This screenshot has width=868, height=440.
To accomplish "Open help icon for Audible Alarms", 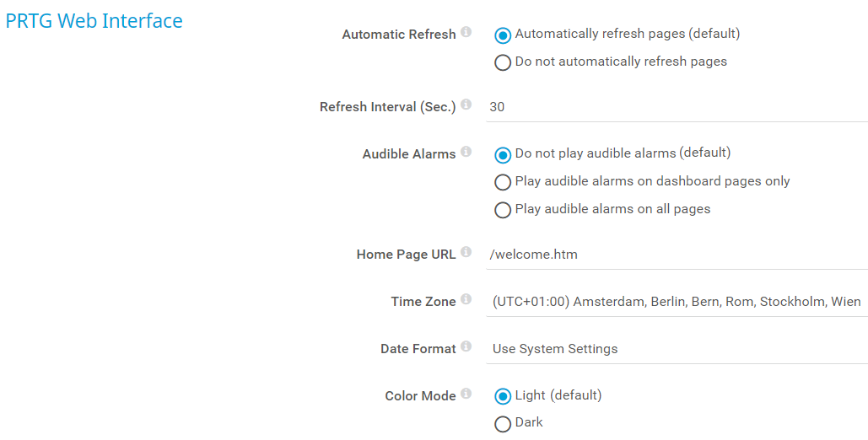I will pyautogui.click(x=466, y=153).
